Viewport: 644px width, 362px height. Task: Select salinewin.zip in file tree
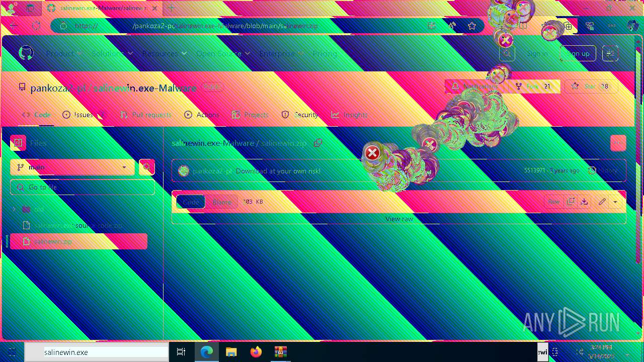tap(78, 241)
